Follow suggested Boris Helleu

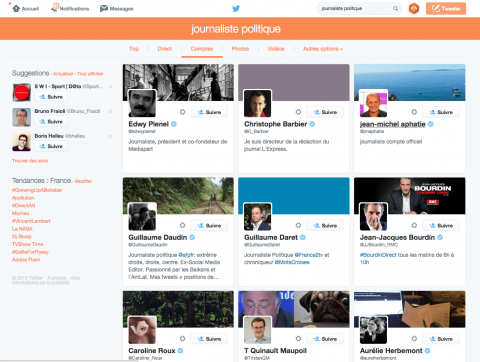pyautogui.click(x=51, y=146)
